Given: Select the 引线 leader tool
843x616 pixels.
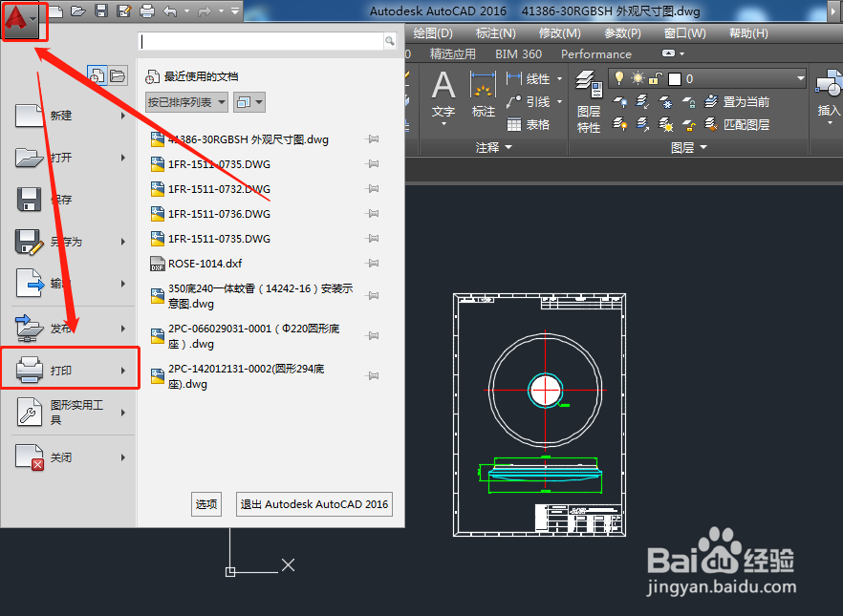Looking at the screenshot, I should click(x=530, y=101).
